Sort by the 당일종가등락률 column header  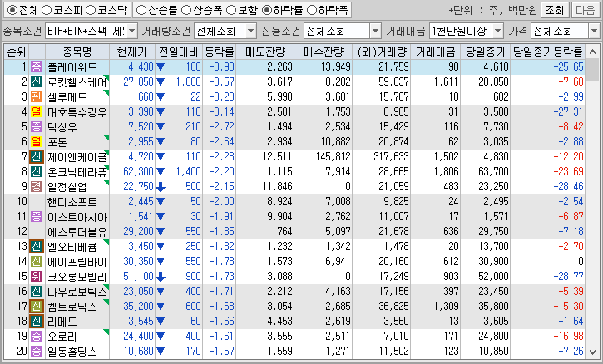548,52
